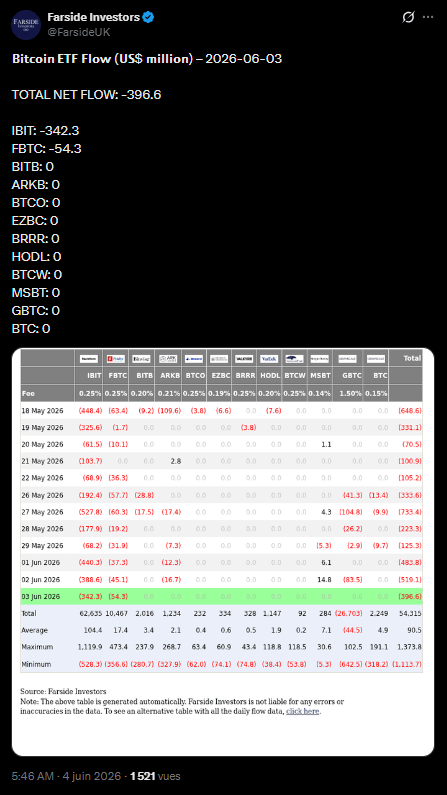
Task: Open the Farside Investors profile avatar
Action: tap(26, 24)
